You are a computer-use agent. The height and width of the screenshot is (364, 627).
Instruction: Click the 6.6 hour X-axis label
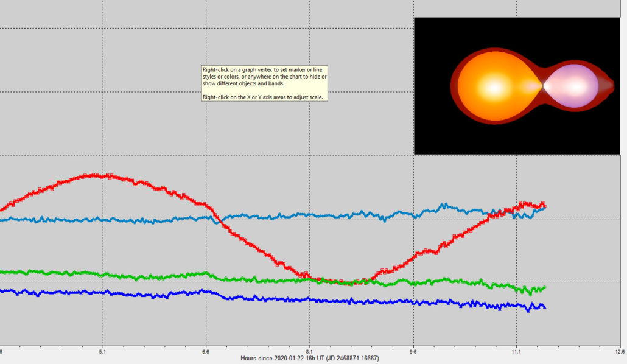click(x=206, y=352)
